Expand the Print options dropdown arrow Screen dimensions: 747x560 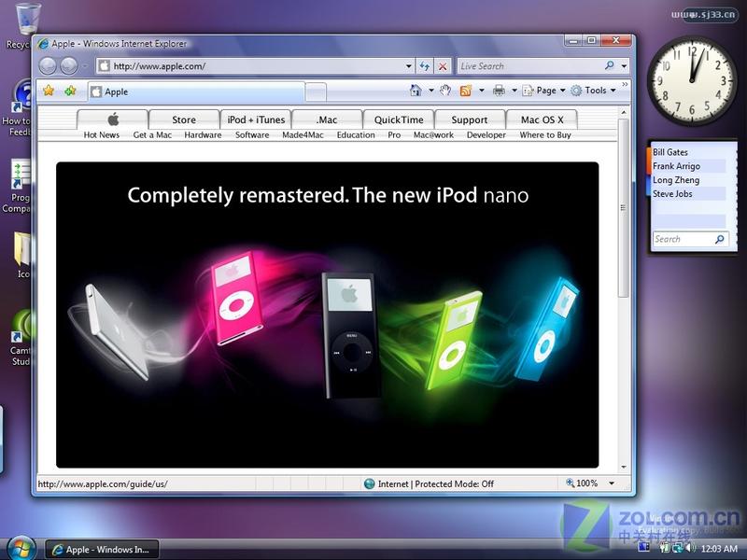pyautogui.click(x=514, y=90)
